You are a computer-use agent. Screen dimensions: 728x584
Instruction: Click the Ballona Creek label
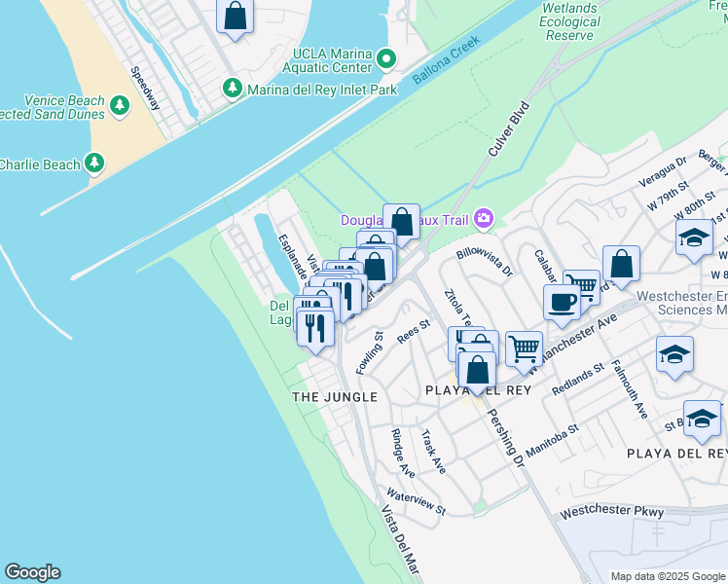tap(447, 60)
